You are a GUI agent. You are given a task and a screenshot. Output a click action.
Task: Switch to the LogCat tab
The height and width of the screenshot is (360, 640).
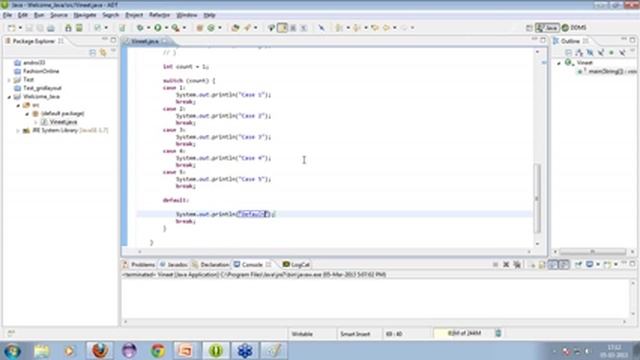tap(297, 264)
